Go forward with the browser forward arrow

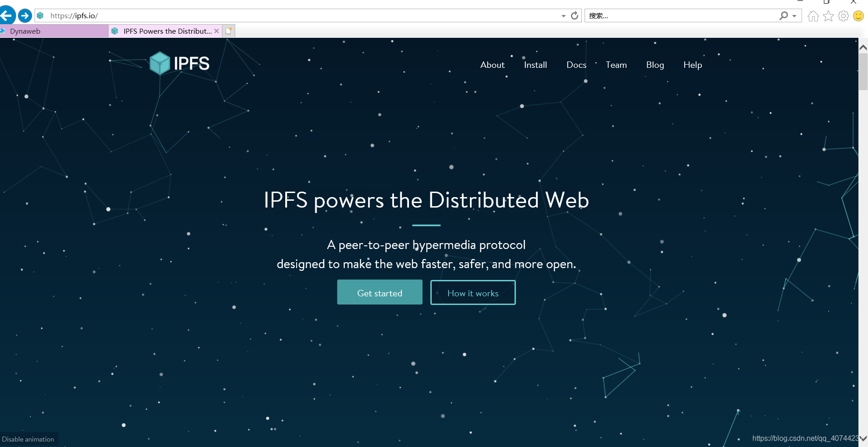(25, 15)
